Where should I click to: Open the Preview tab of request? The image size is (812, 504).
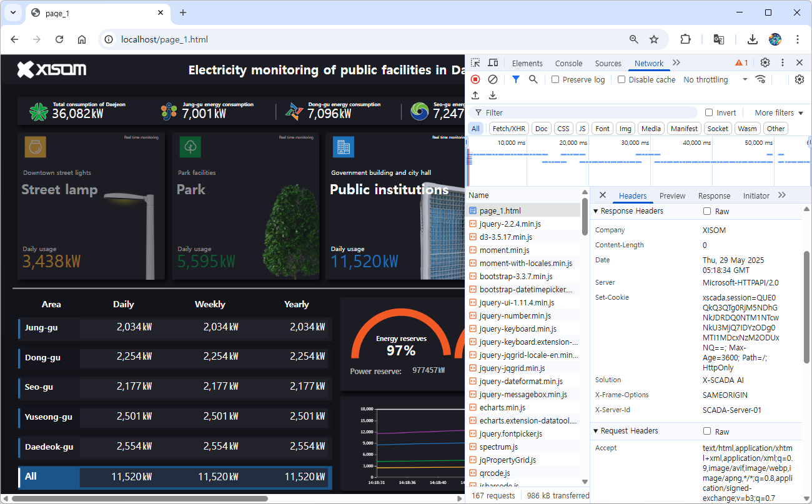(x=672, y=195)
